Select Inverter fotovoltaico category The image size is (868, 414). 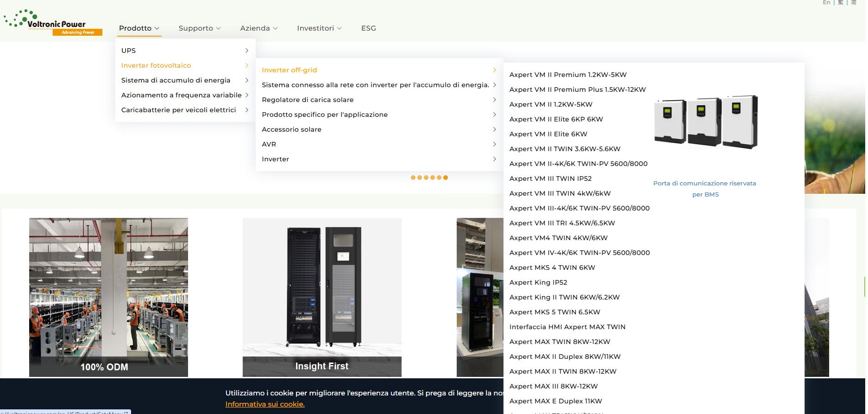click(156, 65)
